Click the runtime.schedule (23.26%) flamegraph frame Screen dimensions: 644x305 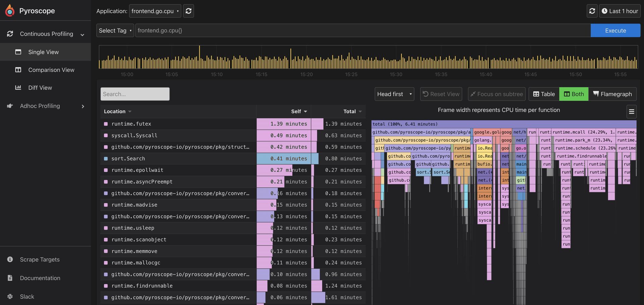[x=585, y=148]
